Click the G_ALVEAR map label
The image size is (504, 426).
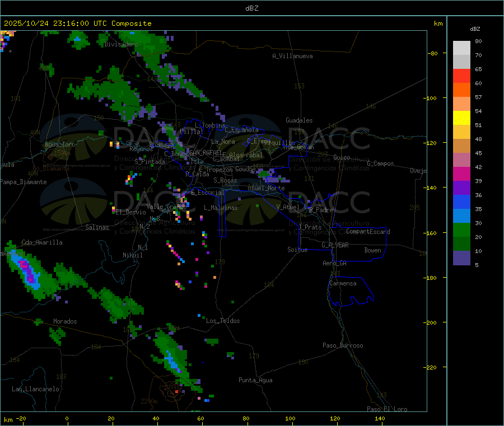tap(335, 245)
